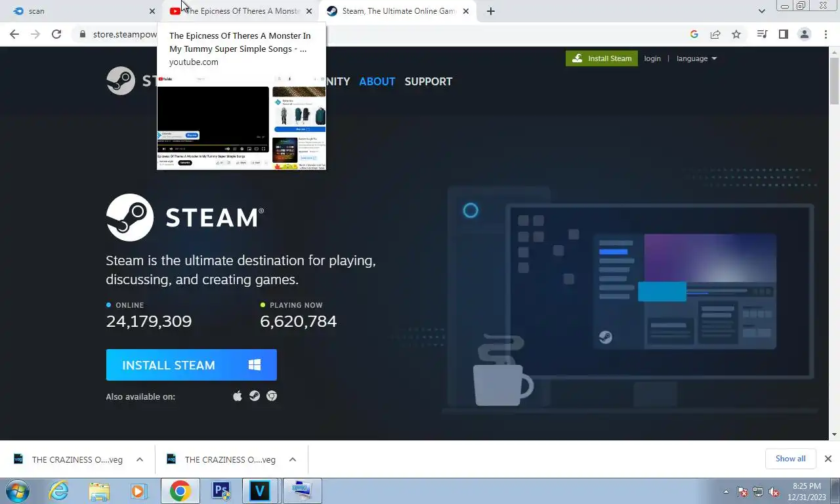Switch to Photoshop from the taskbar

coord(220,491)
